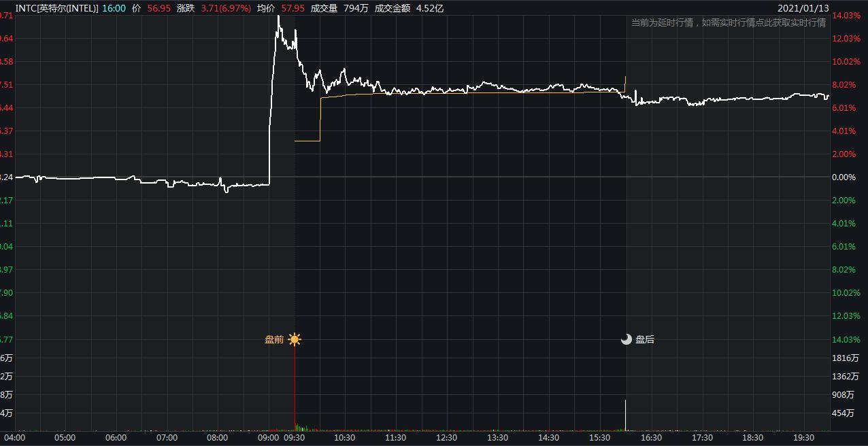Screen dimensions: 868x446
Task: Click the 盘前 pre-market label
Action: point(274,339)
